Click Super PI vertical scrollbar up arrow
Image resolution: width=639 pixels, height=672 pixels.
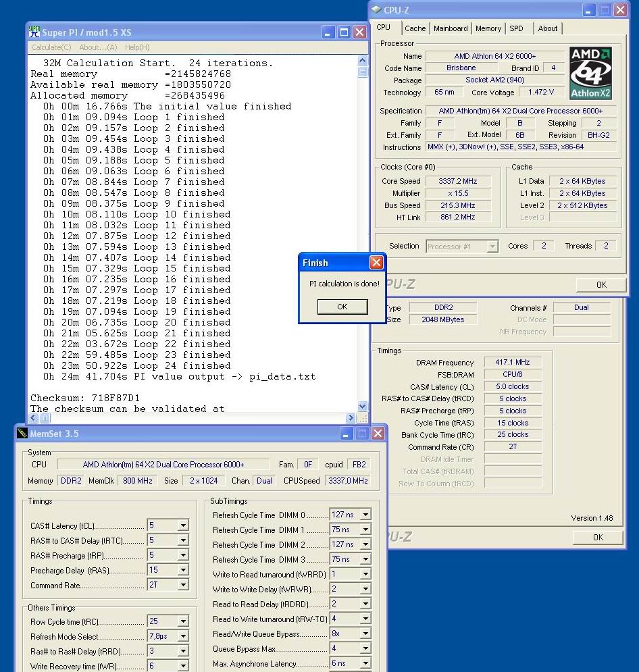362,60
